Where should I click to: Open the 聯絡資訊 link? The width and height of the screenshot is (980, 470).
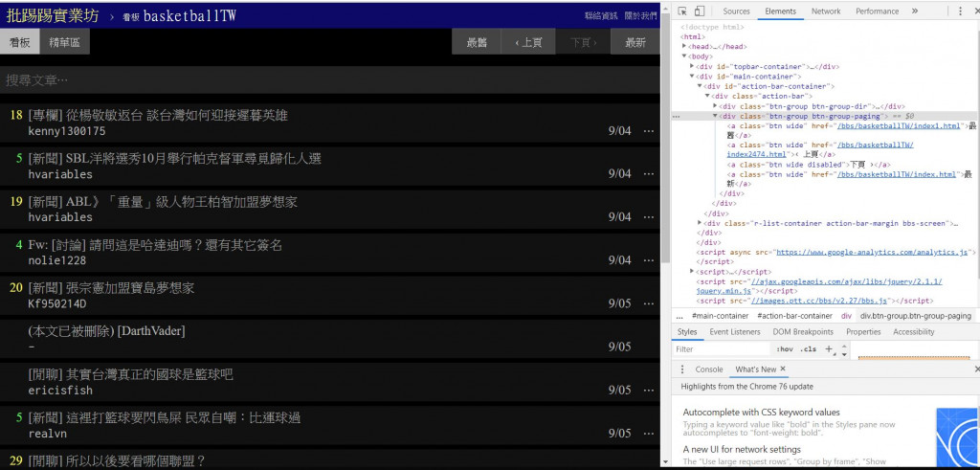click(601, 15)
